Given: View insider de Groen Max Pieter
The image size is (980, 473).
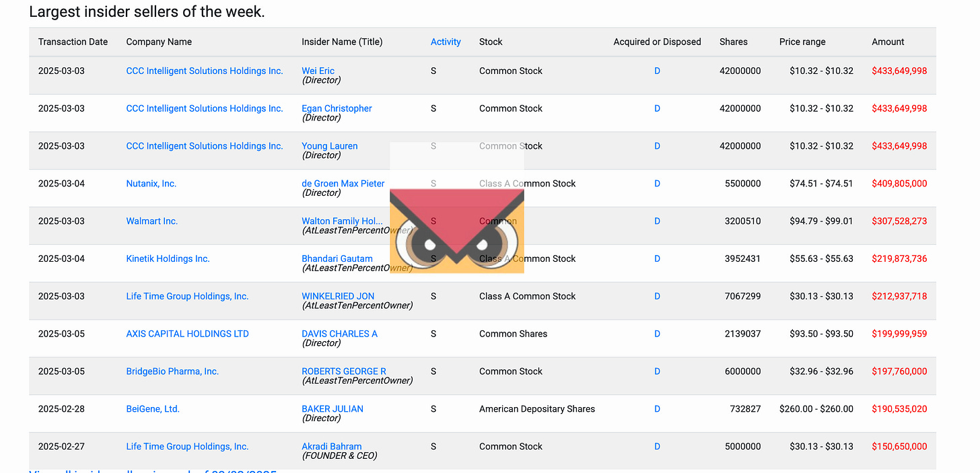Looking at the screenshot, I should 343,184.
